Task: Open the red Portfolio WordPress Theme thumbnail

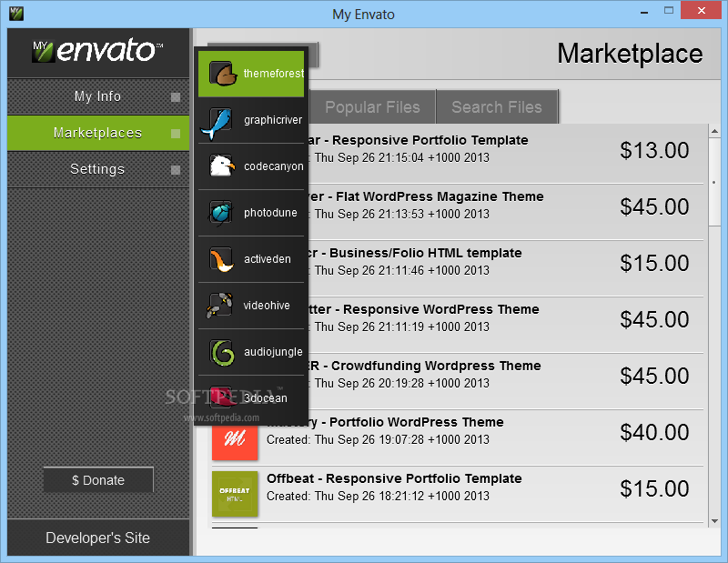Action: pyautogui.click(x=235, y=441)
